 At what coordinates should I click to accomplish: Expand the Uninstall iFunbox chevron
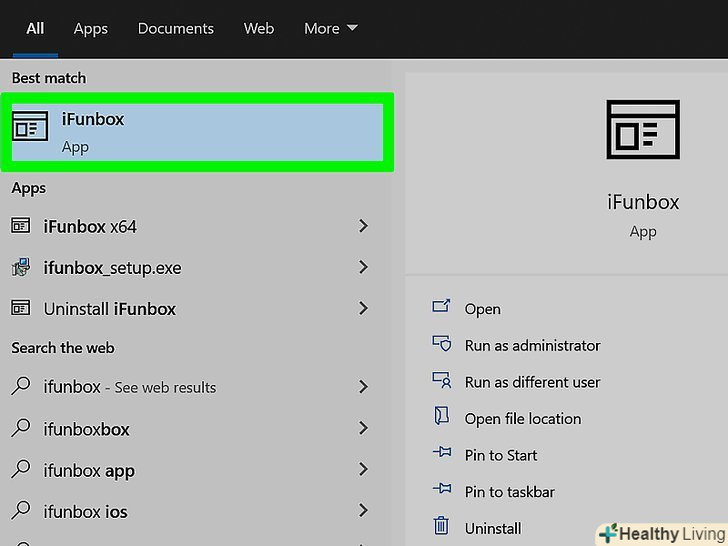point(363,309)
